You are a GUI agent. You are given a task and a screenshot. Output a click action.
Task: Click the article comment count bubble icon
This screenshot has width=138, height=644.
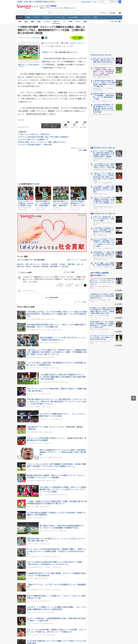[32, 38]
